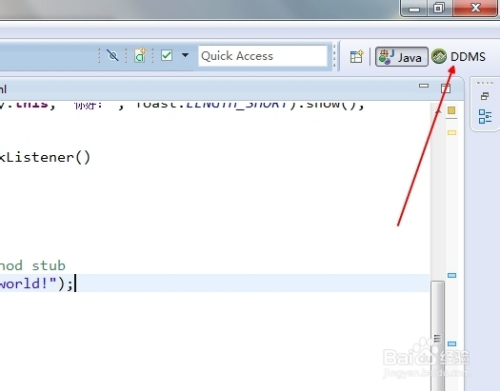Switch to the Java perspective

pyautogui.click(x=401, y=57)
